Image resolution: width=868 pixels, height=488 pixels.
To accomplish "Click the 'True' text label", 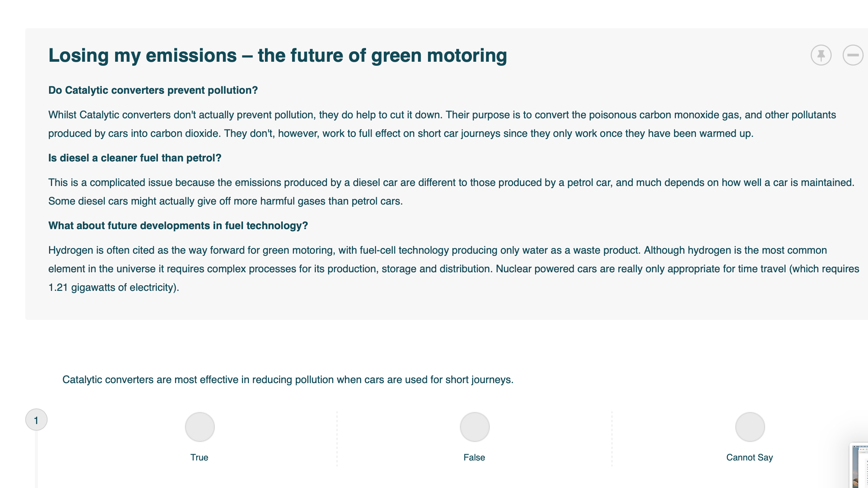I will click(x=200, y=457).
